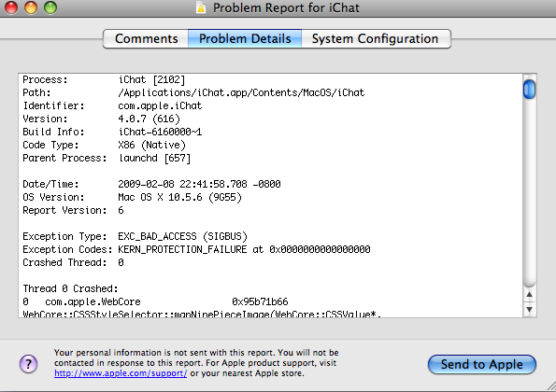Screen dimensions: 556x392
Task: Open the System Configuration tab
Action: coord(376,38)
